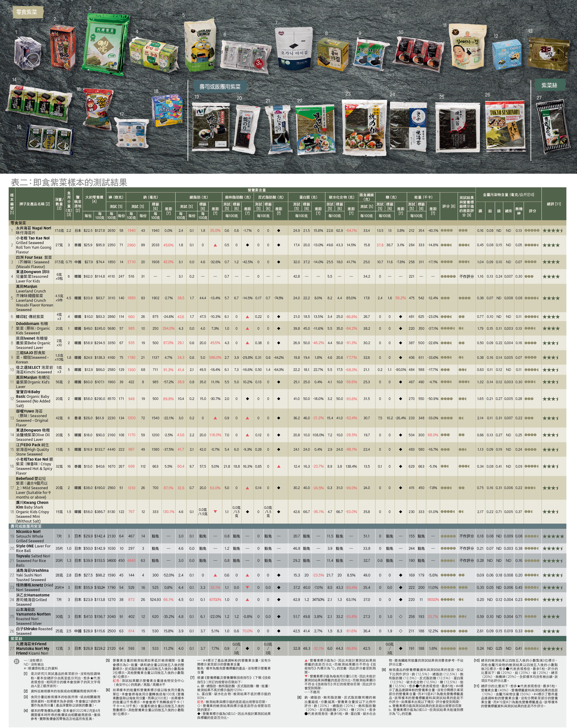Viewport: 577px width, 728px height.
Task: Select the 大約零售價 column header
Action: (94, 199)
